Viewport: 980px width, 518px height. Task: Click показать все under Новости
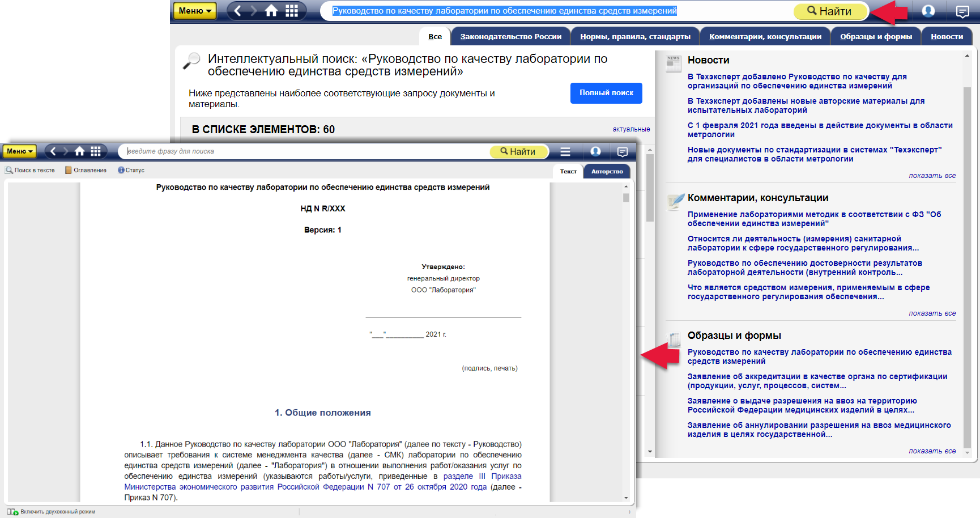click(932, 176)
